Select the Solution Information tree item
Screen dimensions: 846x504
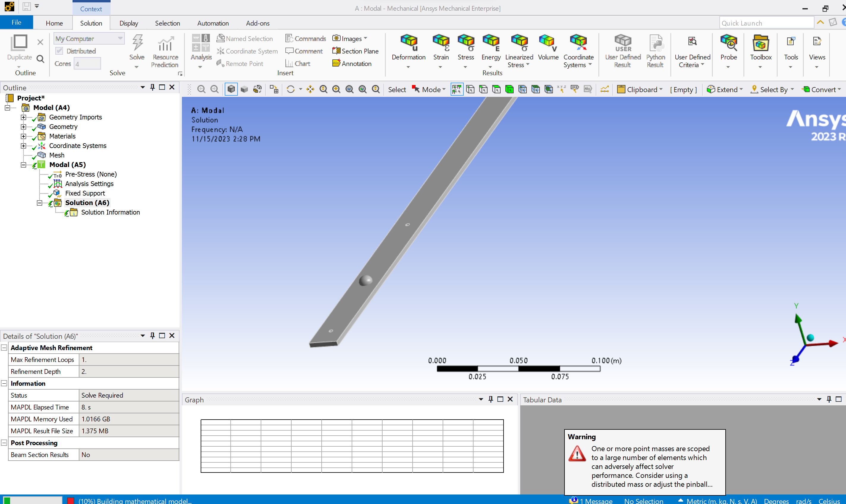pyautogui.click(x=110, y=212)
